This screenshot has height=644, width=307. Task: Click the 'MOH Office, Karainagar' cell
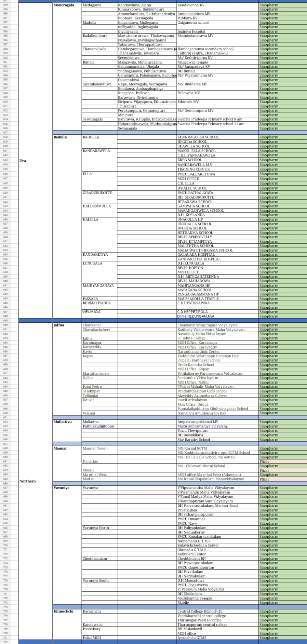(x=218, y=343)
